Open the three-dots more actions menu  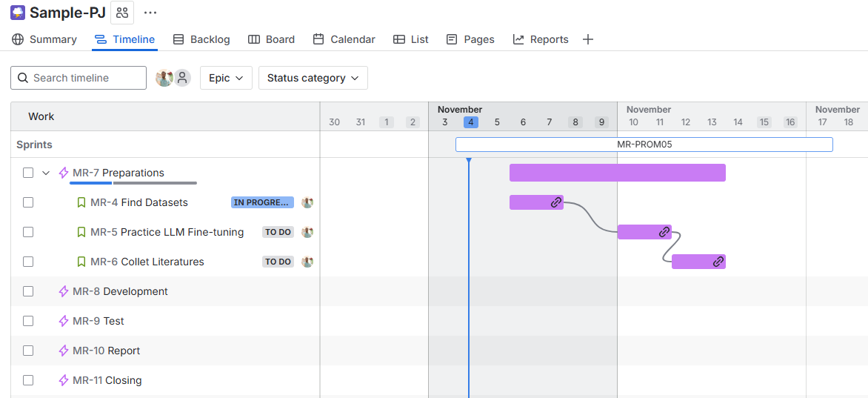(x=150, y=13)
